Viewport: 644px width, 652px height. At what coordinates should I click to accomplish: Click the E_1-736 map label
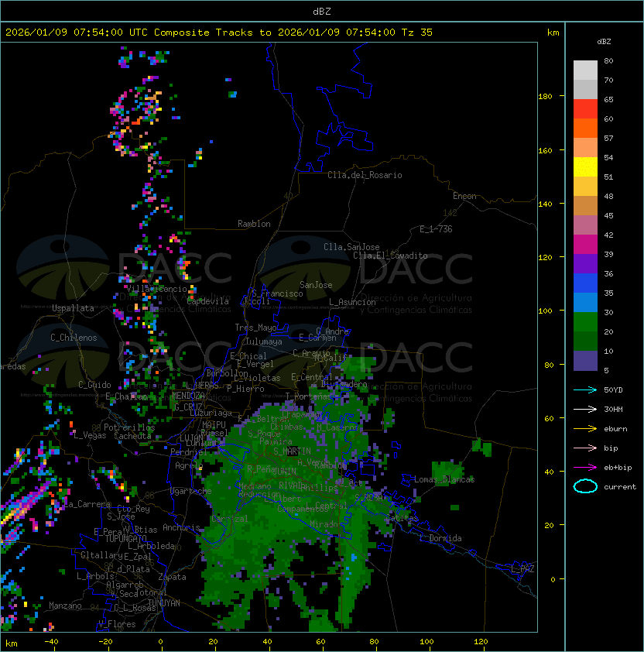pyautogui.click(x=436, y=229)
